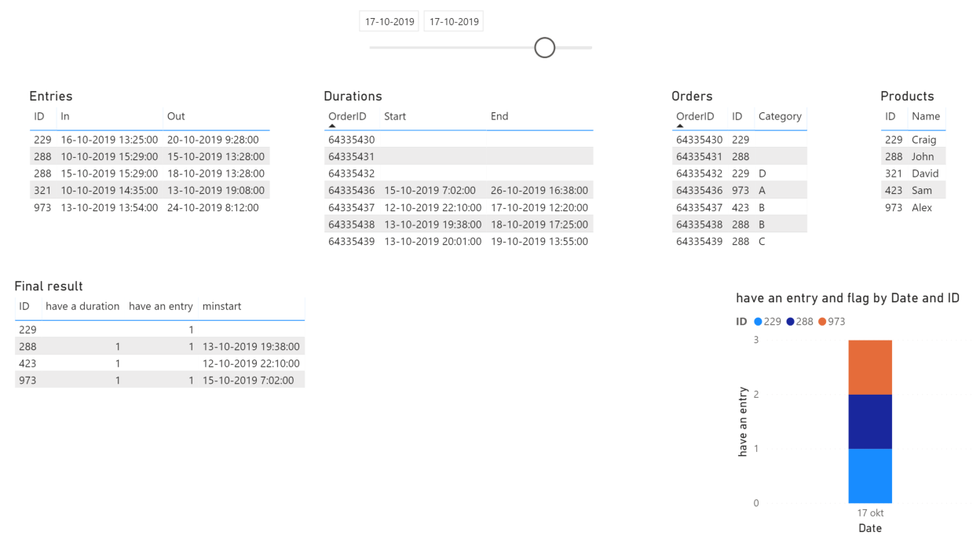Select Durations cell '15-10-2019 7:02:00'
The height and width of the screenshot is (558, 980).
tap(430, 191)
